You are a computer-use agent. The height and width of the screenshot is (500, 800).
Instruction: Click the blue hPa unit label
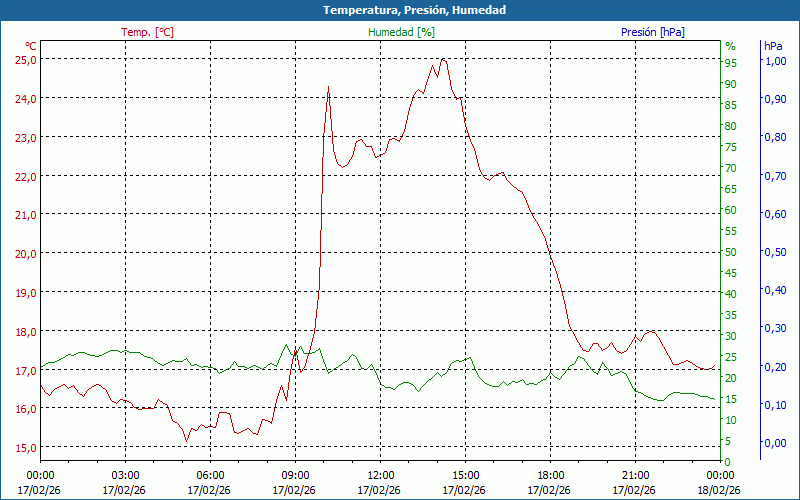(x=773, y=46)
